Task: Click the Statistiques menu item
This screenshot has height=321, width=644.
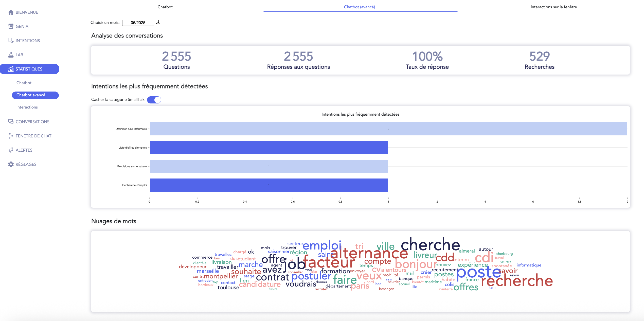Action: click(29, 69)
